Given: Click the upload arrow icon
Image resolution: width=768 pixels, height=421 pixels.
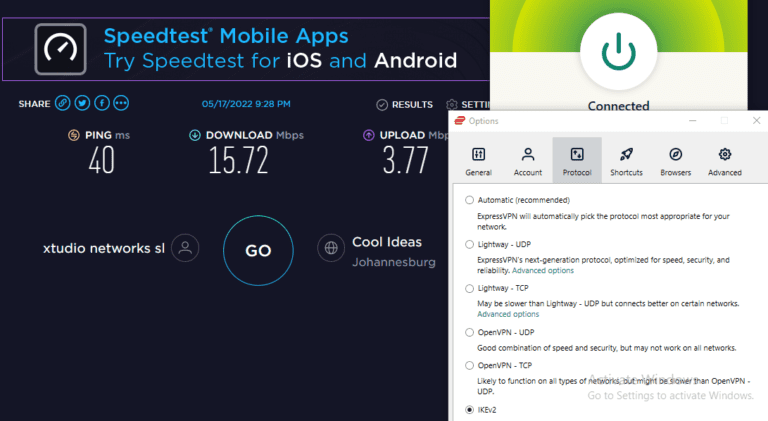Looking at the screenshot, I should click(369, 135).
